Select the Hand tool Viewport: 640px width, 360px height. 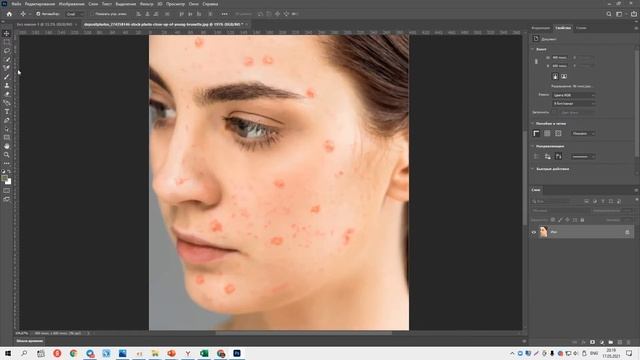pyautogui.click(x=7, y=146)
